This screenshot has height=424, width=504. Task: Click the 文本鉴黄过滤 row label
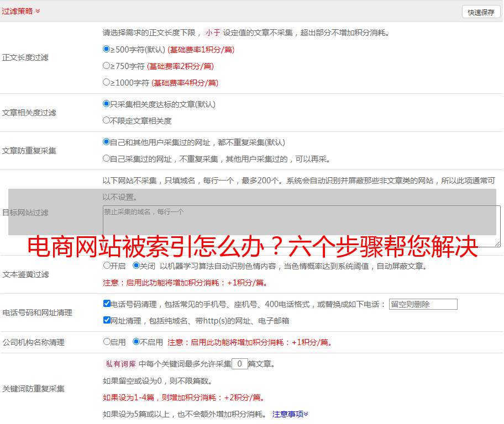(x=25, y=274)
